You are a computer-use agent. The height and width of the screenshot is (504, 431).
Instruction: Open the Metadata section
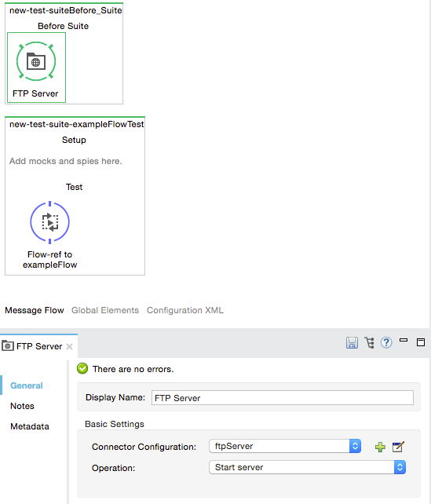[x=30, y=426]
